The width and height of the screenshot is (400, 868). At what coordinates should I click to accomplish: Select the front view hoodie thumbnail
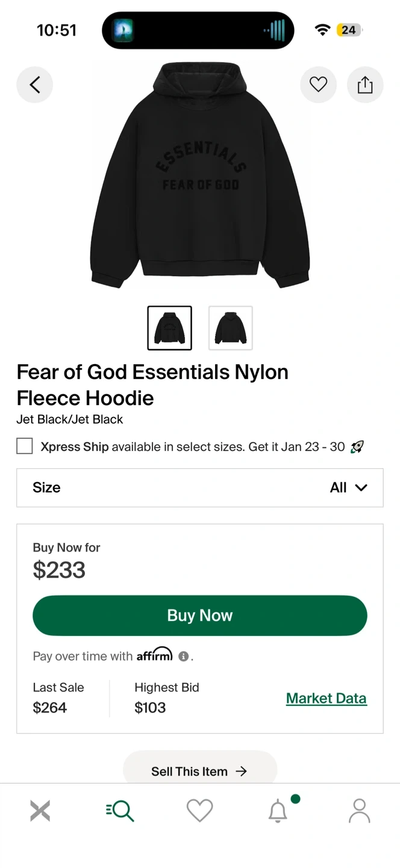[x=170, y=328]
